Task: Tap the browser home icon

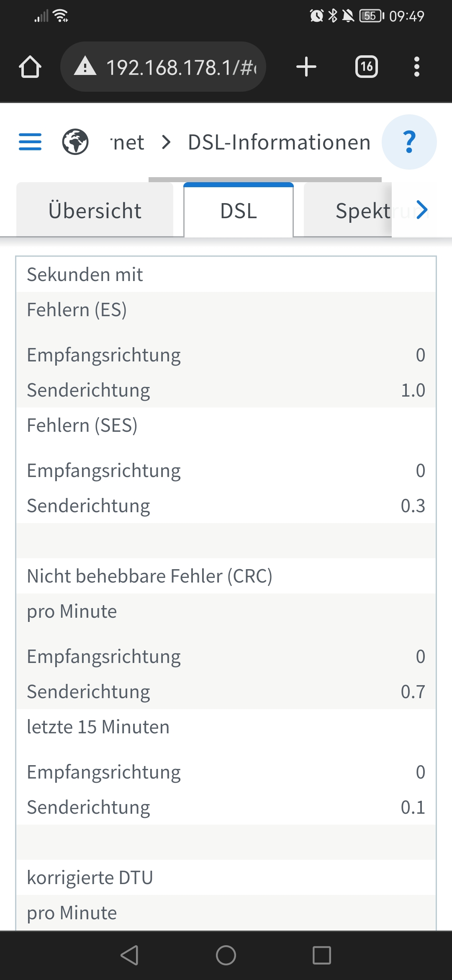Action: 30,67
